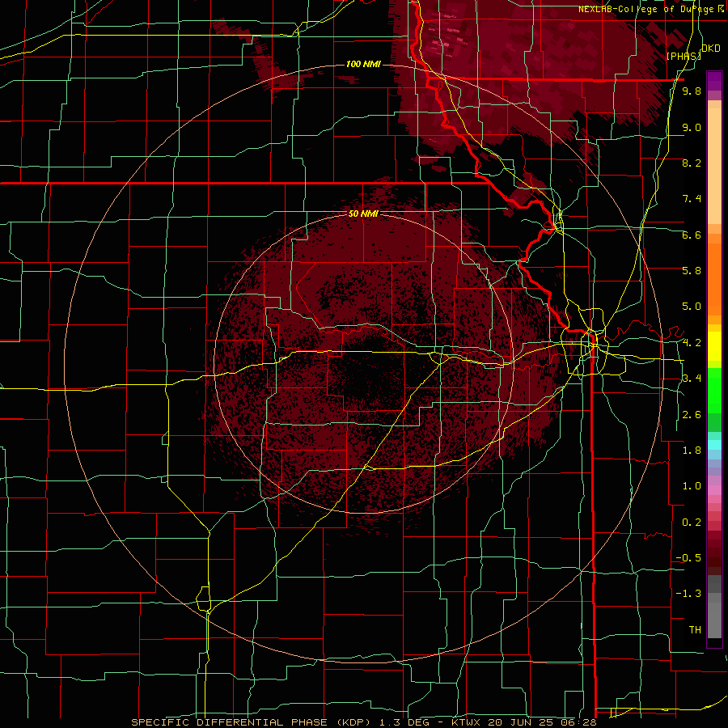Click the 50 NMI range ring label
Viewport: 728px width, 728px height.
[363, 214]
